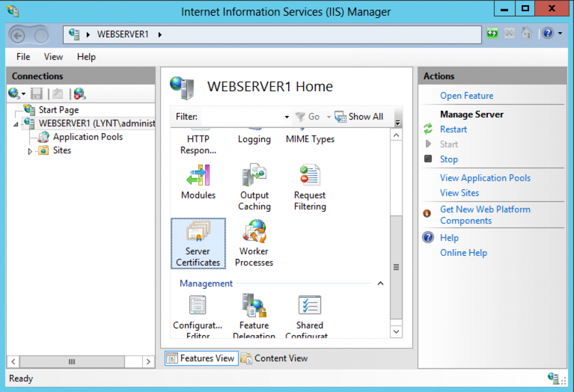Open the Server Certificates feature
Viewport: 574px width, 392px height.
(x=198, y=243)
